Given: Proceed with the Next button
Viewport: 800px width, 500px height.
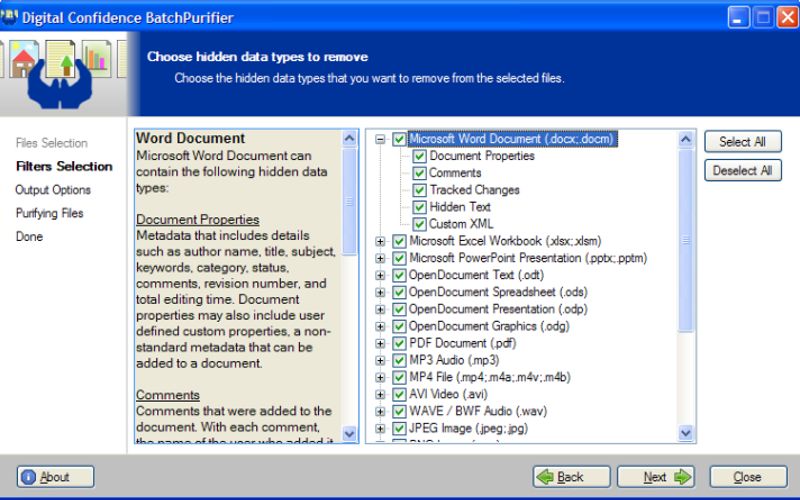Looking at the screenshot, I should tap(656, 477).
